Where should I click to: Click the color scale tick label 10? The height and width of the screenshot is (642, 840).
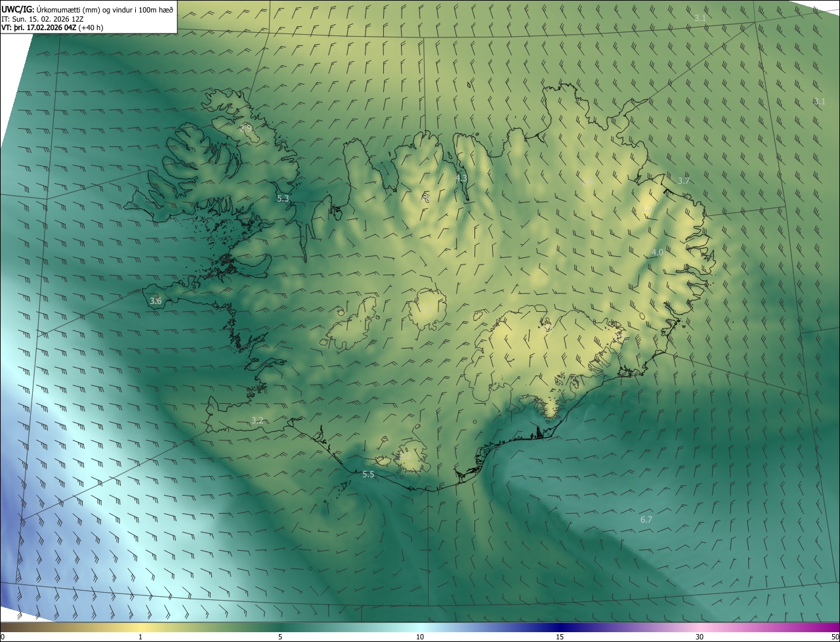(x=420, y=637)
